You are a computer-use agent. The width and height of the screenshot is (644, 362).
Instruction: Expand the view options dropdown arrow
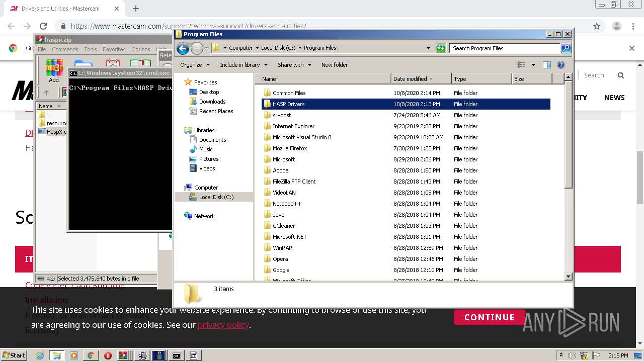533,65
